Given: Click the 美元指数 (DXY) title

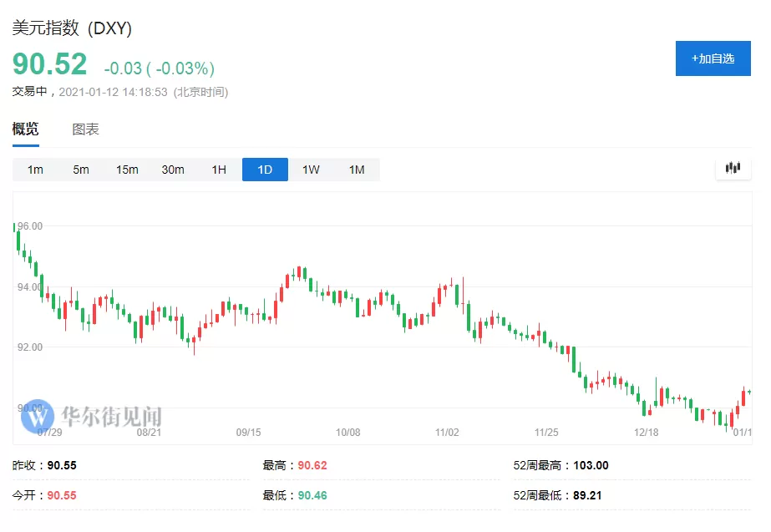Looking at the screenshot, I should pyautogui.click(x=72, y=28).
